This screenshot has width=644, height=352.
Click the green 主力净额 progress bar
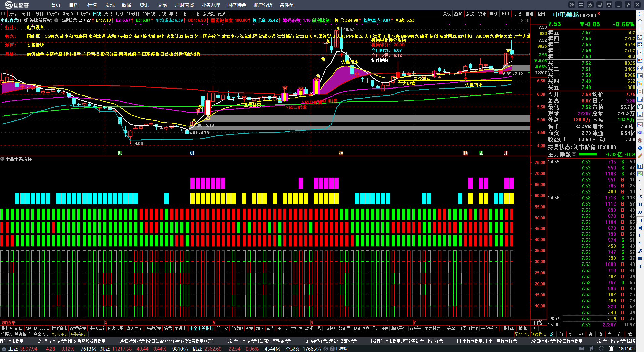pos(588,154)
